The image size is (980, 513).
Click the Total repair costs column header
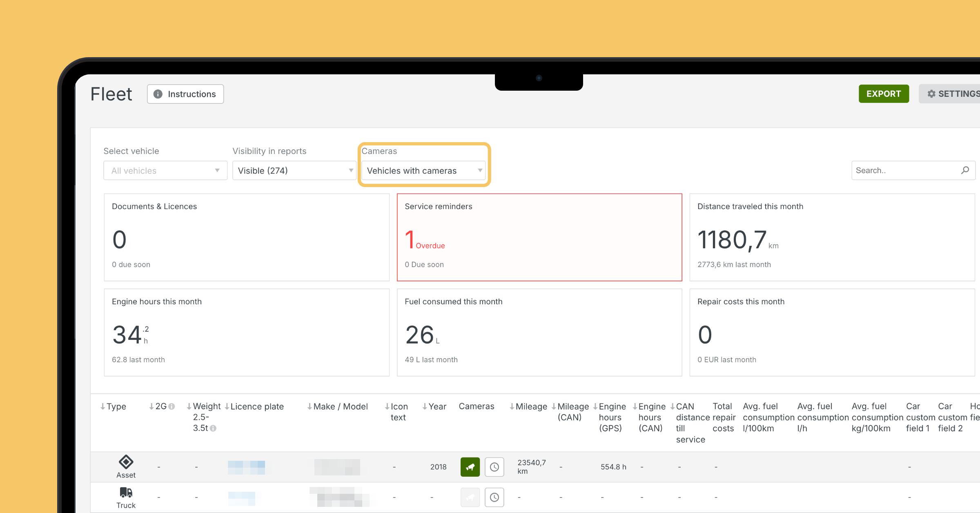[724, 417]
